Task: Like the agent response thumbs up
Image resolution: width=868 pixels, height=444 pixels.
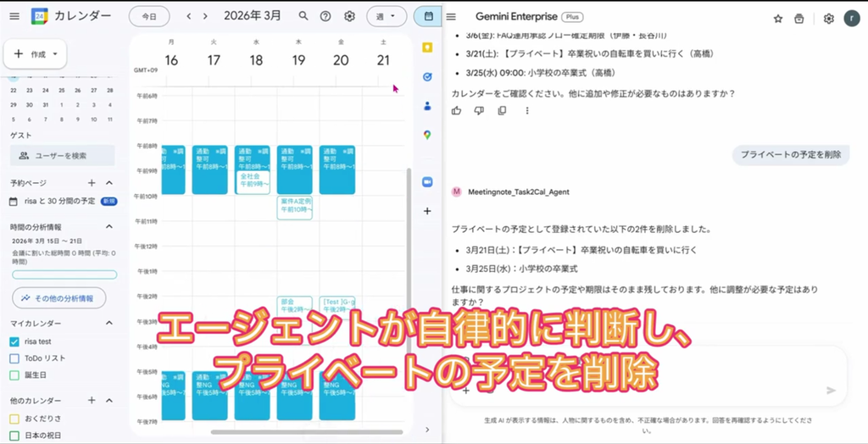Action: 457,111
